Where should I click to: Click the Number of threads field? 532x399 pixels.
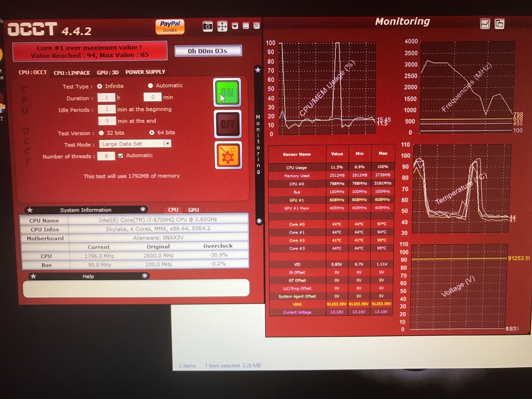point(106,156)
